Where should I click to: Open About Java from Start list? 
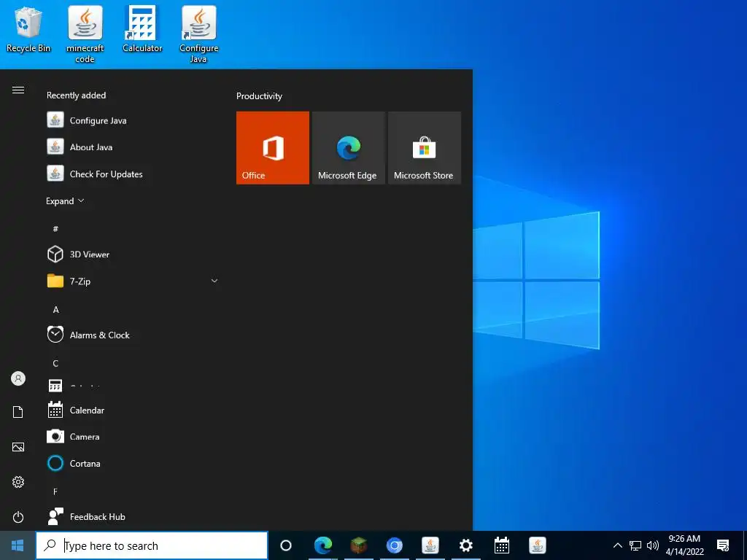(x=133, y=147)
